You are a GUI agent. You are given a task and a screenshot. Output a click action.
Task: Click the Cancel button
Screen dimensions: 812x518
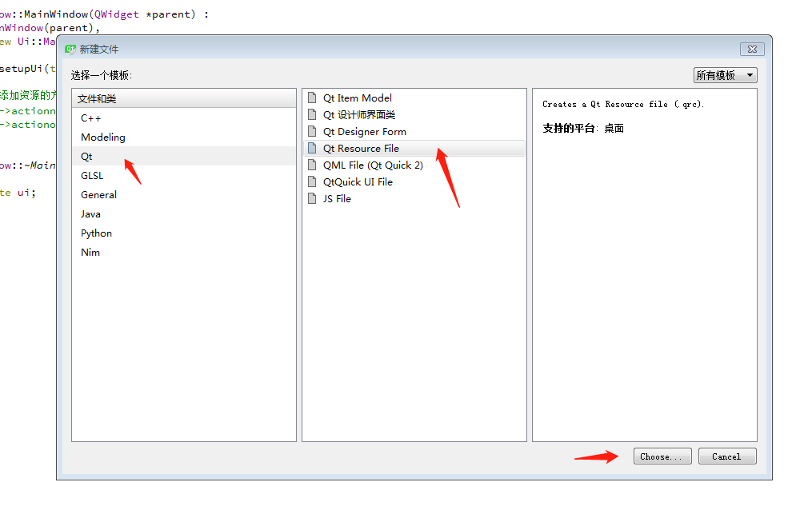[727, 456]
